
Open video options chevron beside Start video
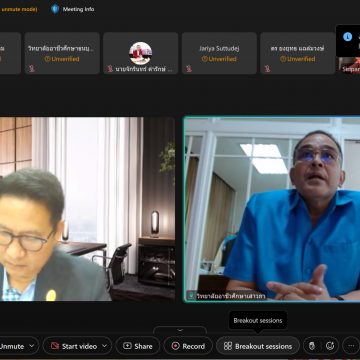click(105, 346)
